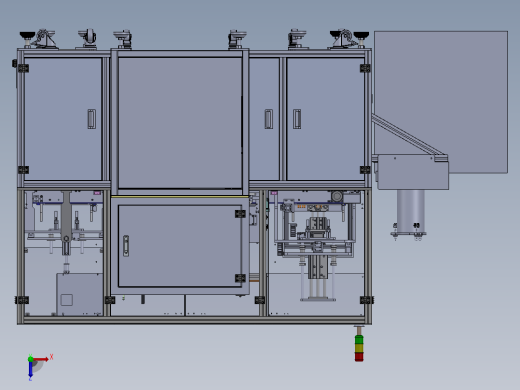520x390 pixels.
Task: Select the red segment of the stack light
Action: [x=359, y=357]
